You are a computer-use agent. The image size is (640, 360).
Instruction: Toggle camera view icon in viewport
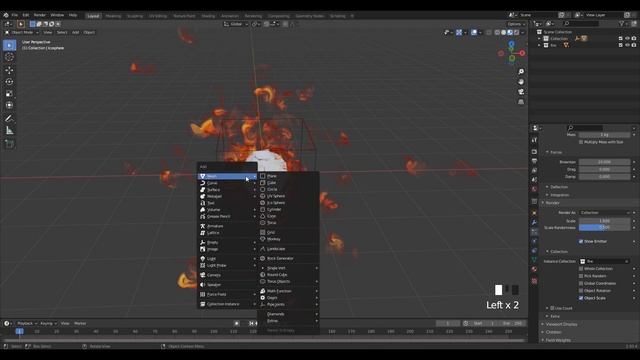521,92
